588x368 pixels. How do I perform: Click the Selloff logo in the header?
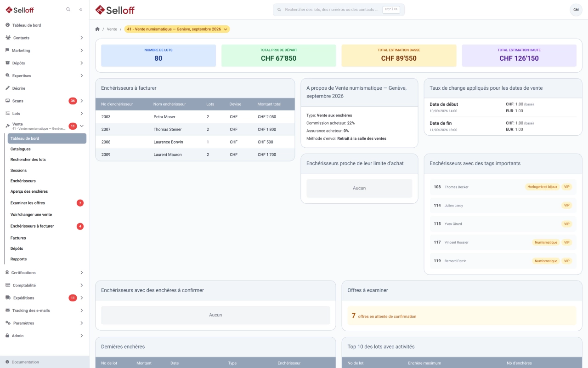tap(115, 10)
